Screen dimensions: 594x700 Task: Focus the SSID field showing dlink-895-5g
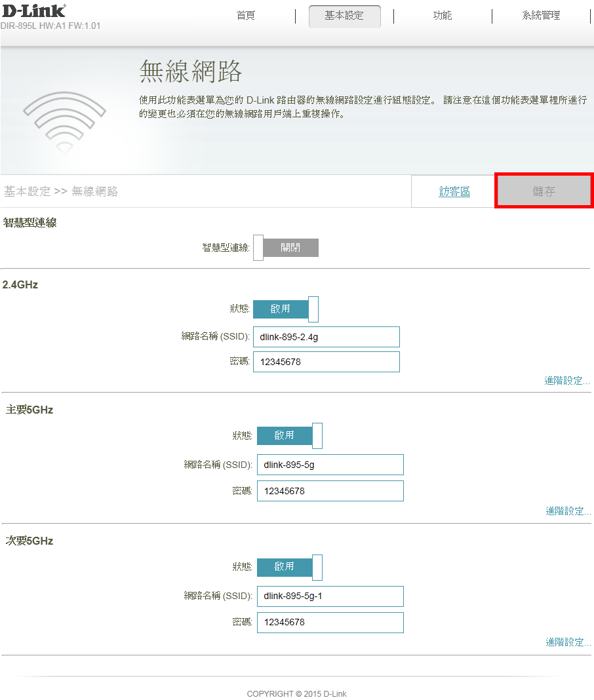(x=330, y=465)
